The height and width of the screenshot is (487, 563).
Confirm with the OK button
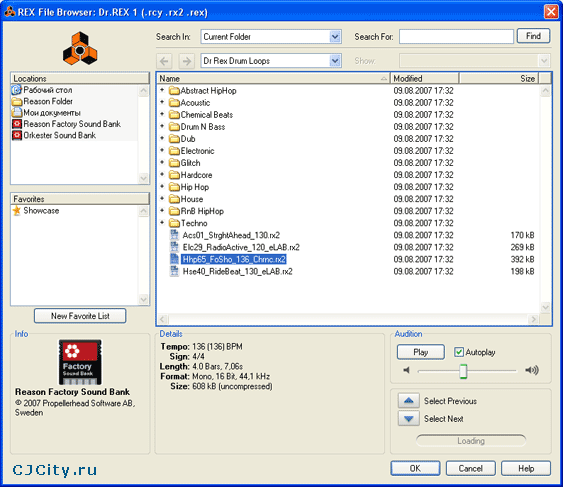(x=415, y=468)
